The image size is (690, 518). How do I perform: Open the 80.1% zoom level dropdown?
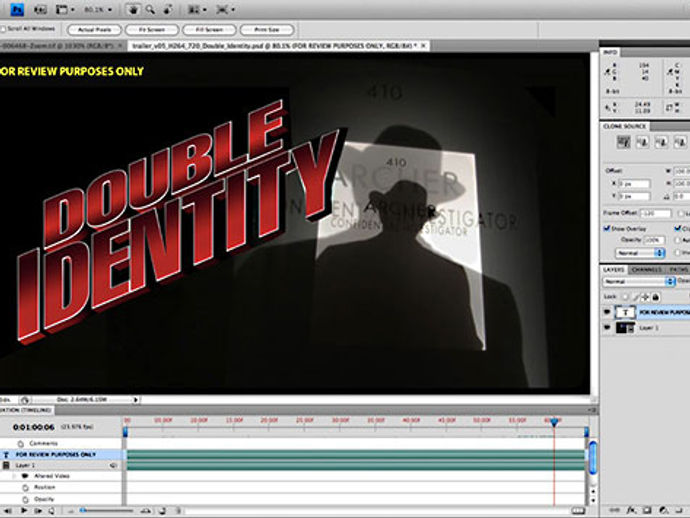[x=98, y=9]
